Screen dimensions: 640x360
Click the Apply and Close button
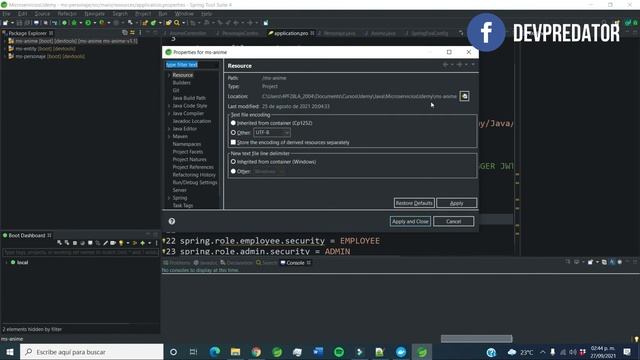[410, 221]
